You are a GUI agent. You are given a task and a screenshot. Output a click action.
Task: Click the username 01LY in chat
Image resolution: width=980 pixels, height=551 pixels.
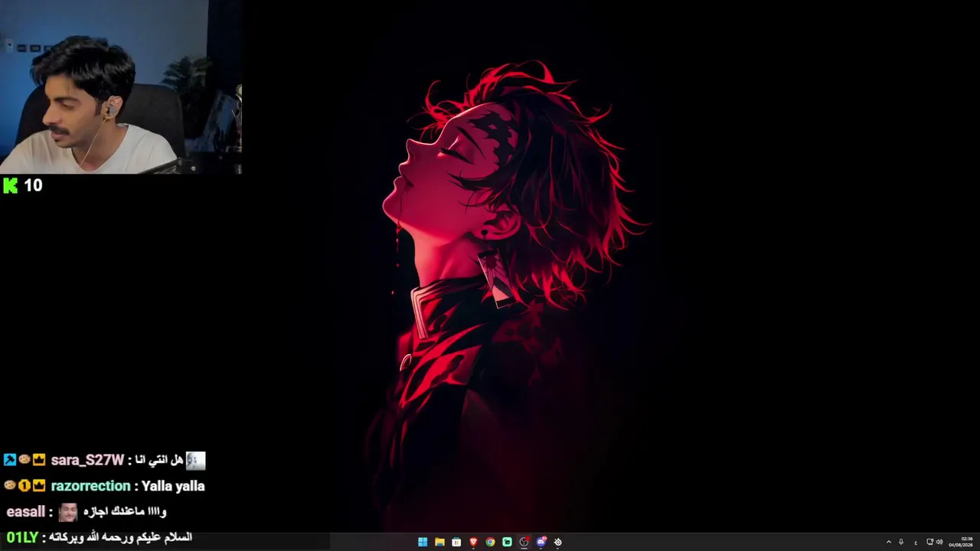coord(22,537)
